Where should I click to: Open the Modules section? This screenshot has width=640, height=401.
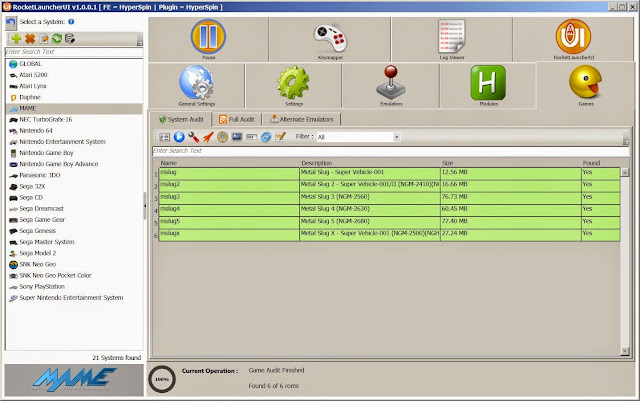(x=488, y=86)
